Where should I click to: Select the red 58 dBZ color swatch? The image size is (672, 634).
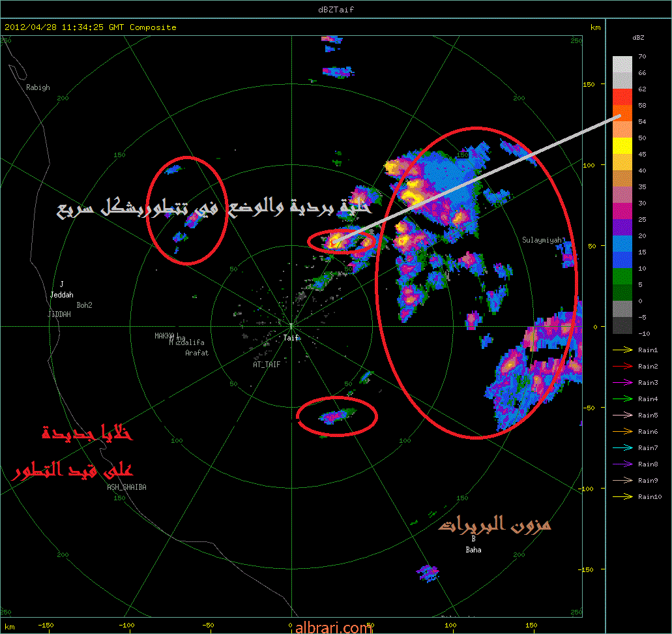(622, 97)
